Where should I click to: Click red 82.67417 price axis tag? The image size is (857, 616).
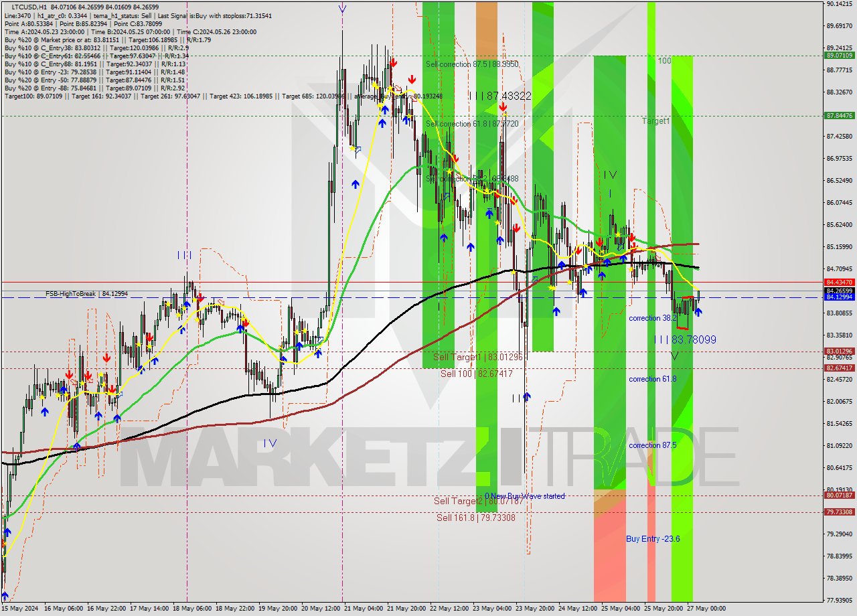click(x=839, y=368)
